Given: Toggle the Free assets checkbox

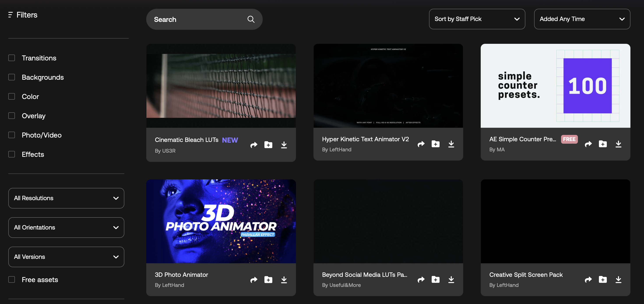Looking at the screenshot, I should [12, 279].
